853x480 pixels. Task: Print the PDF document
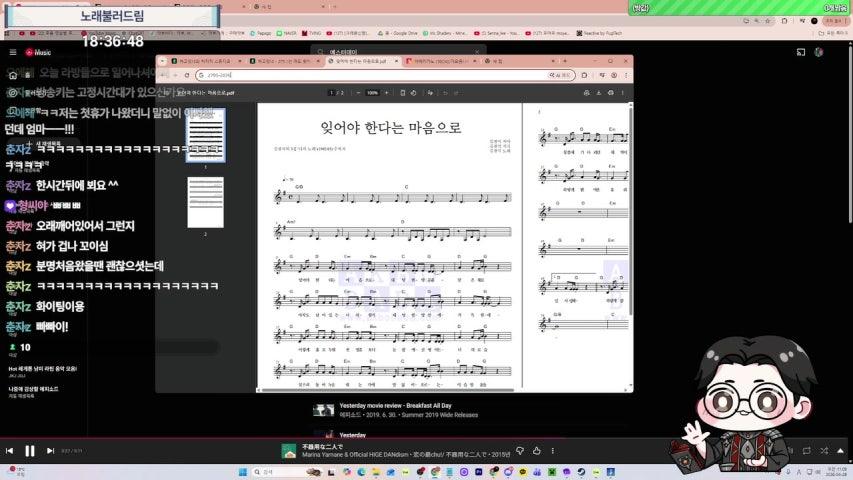coord(610,93)
